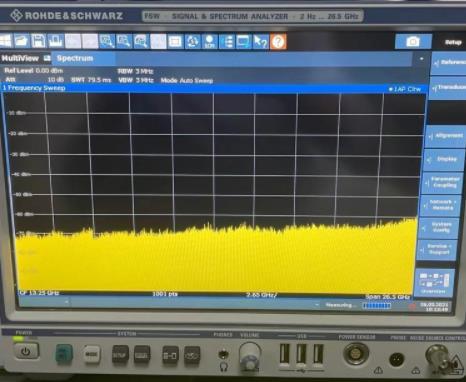This screenshot has height=382, width=466.
Task: Save settings using the floppy disk icon
Action: coord(38,41)
